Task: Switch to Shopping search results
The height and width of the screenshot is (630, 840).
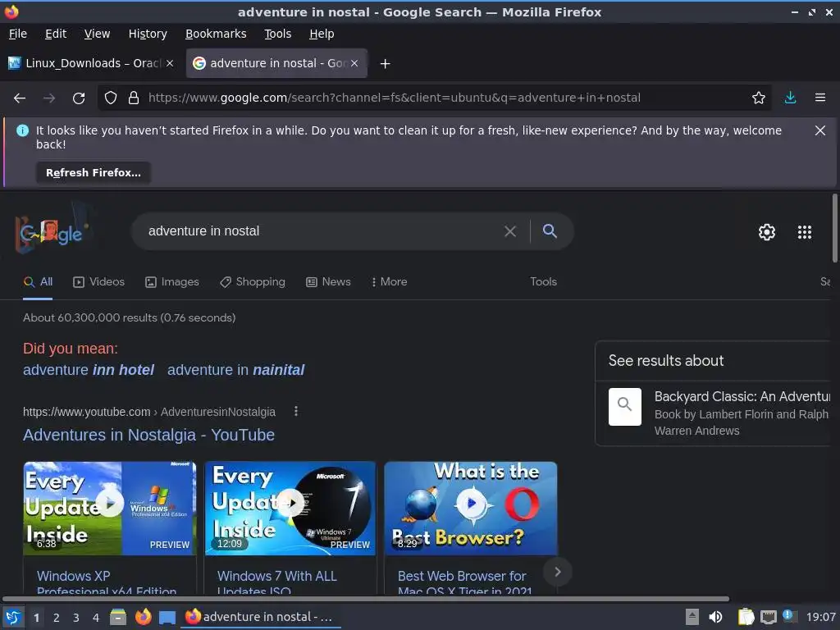Action: [253, 282]
